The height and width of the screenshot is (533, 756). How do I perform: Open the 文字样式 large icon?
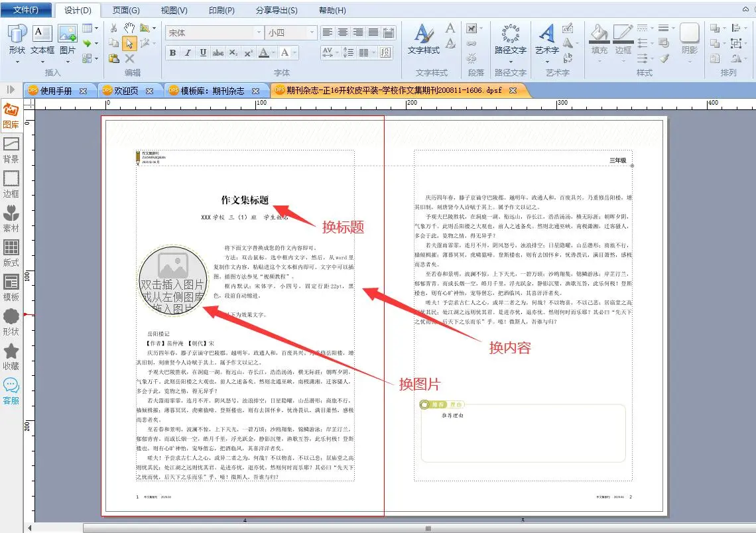click(423, 33)
